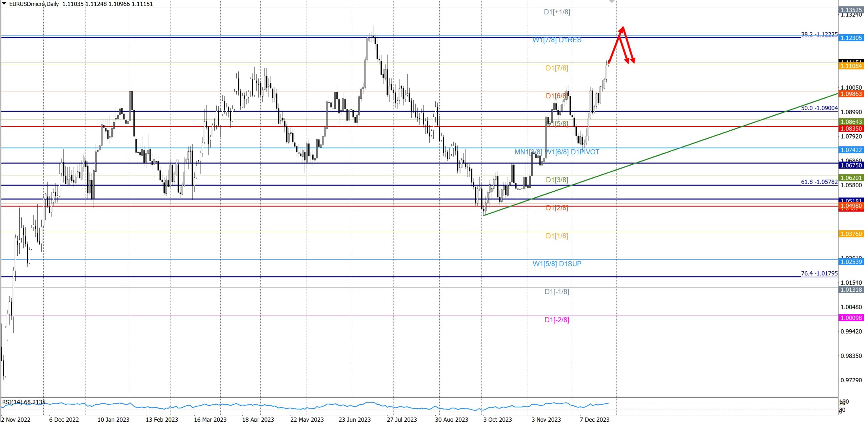868x422 pixels.
Task: Click the 16 Mar 2023 date label
Action: (210, 419)
